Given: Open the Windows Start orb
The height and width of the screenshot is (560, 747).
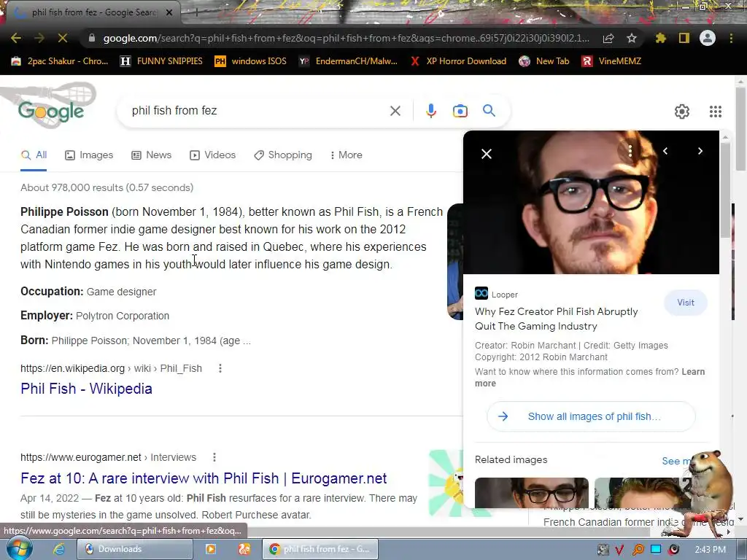Looking at the screenshot, I should (x=19, y=548).
